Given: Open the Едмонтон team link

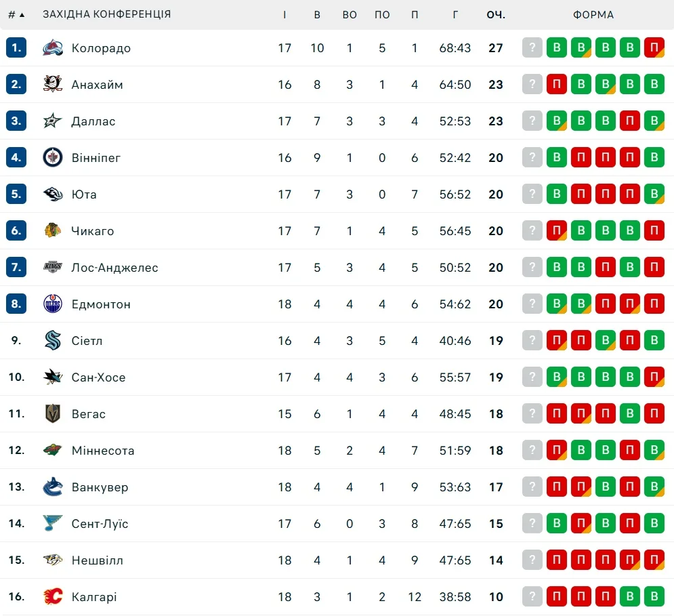Looking at the screenshot, I should coord(101,304).
